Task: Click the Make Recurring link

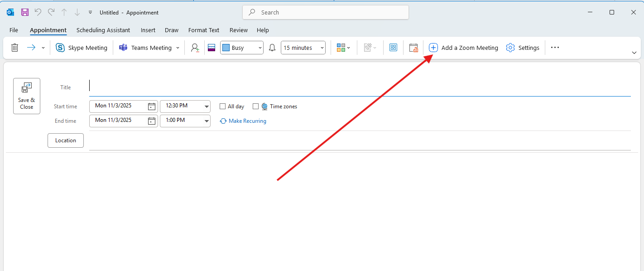Action: [247, 121]
